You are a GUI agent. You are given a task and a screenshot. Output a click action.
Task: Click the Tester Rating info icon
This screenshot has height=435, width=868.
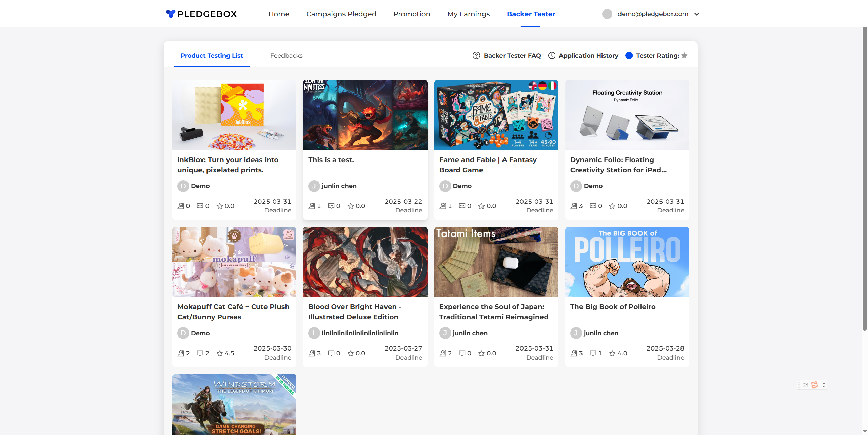629,56
